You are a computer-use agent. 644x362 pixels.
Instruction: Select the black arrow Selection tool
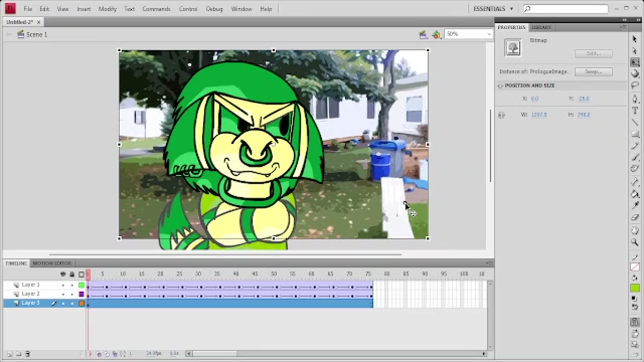click(635, 39)
